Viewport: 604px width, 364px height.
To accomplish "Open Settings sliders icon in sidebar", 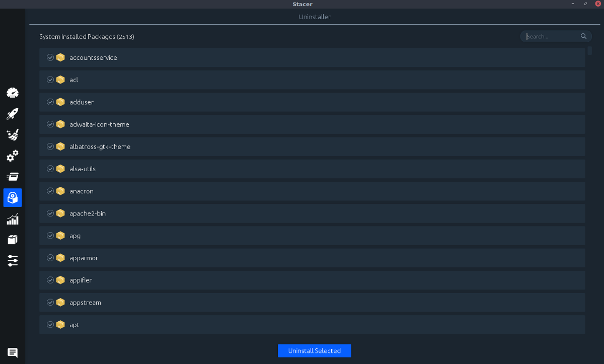I will point(13,260).
